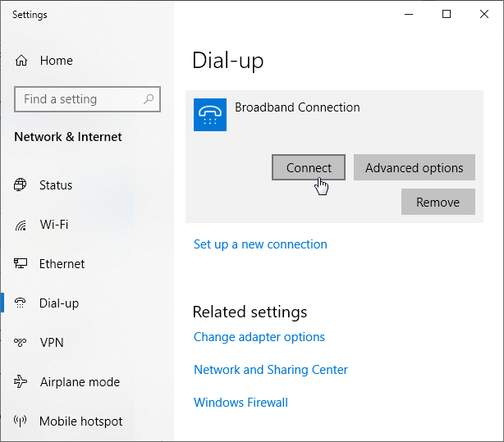Click the Home icon in sidebar
504x442 pixels.
point(21,61)
